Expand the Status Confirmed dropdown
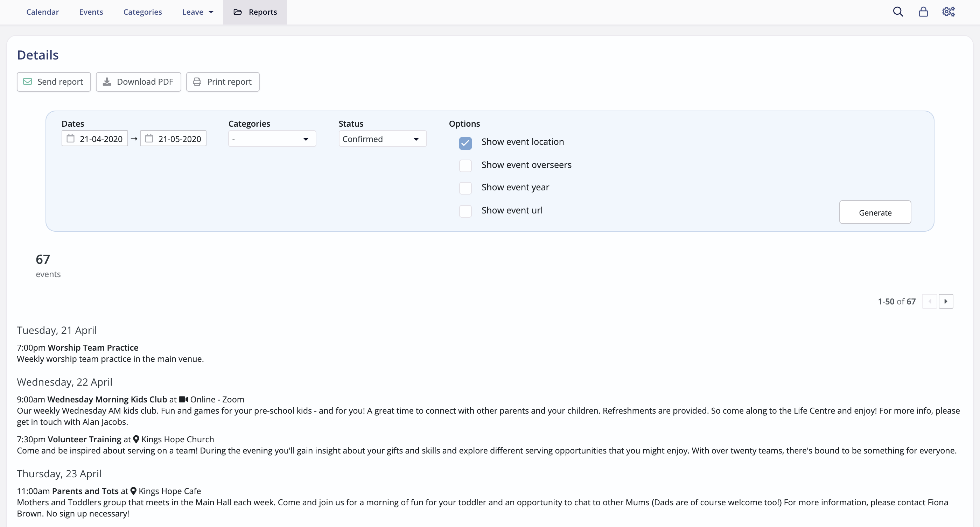The image size is (980, 527). coord(382,139)
